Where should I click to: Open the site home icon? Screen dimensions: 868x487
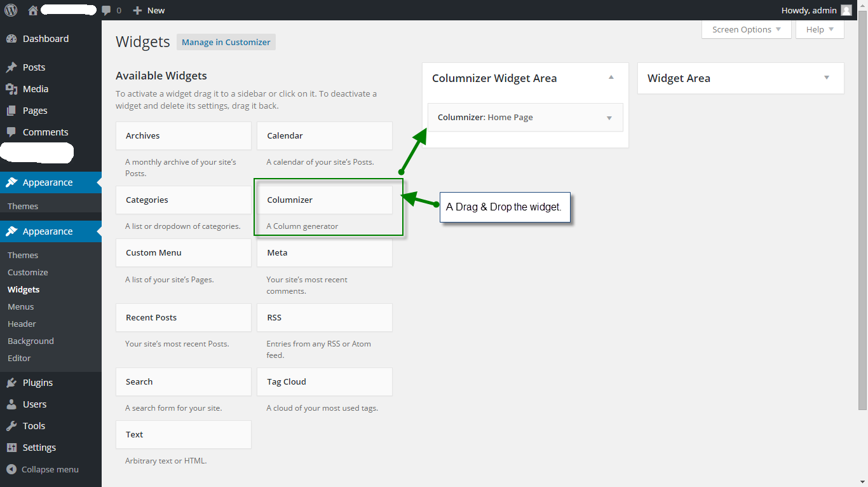(x=33, y=10)
